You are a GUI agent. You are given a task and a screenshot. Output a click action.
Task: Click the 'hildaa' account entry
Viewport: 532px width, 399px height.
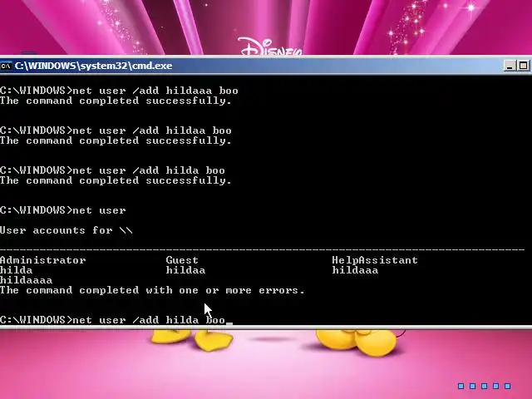(x=185, y=270)
